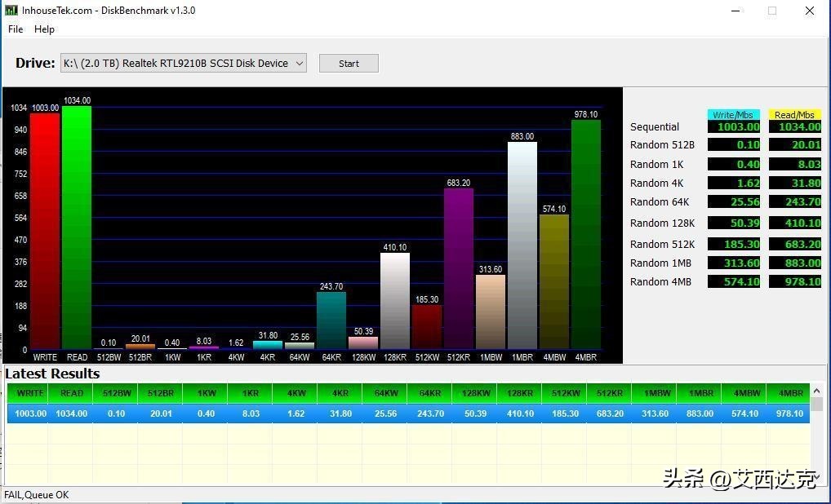
Task: Click the DiskBenchmark app icon in title bar
Action: point(11,11)
